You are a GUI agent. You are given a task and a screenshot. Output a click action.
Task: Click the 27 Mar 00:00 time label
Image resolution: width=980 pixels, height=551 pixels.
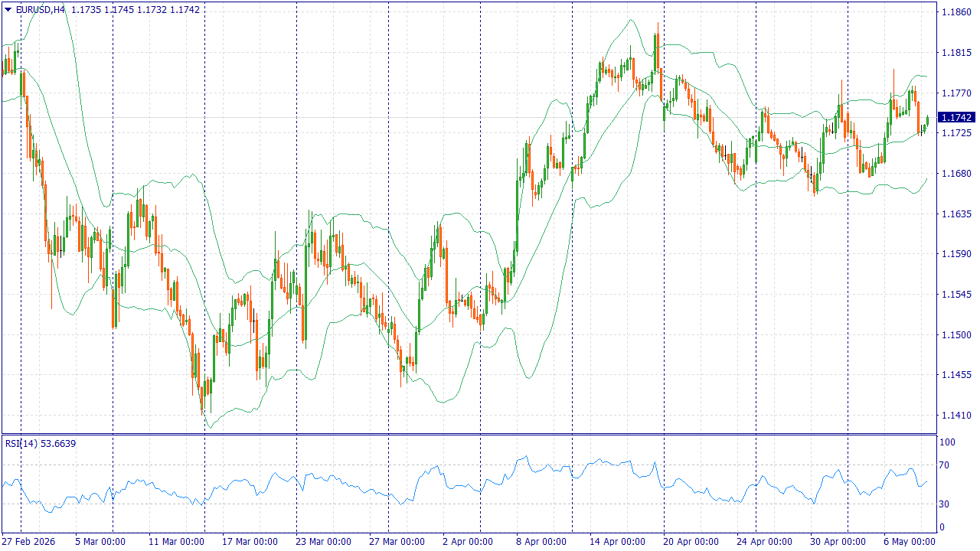[397, 541]
